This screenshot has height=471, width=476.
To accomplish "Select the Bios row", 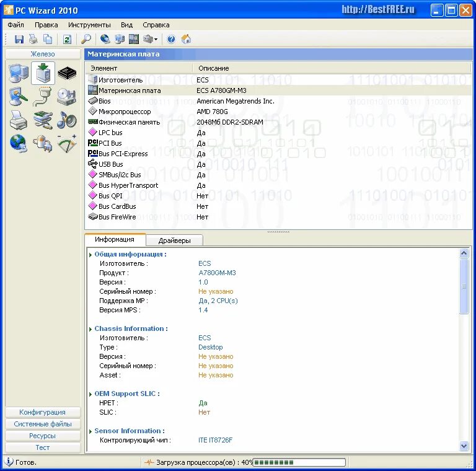I will pyautogui.click(x=279, y=101).
